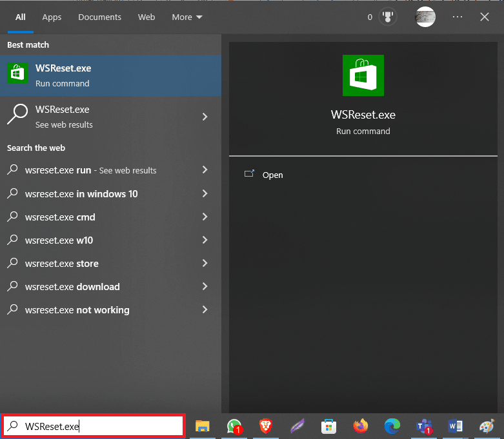Click the search input field containing WSReset.exe

coord(93,426)
